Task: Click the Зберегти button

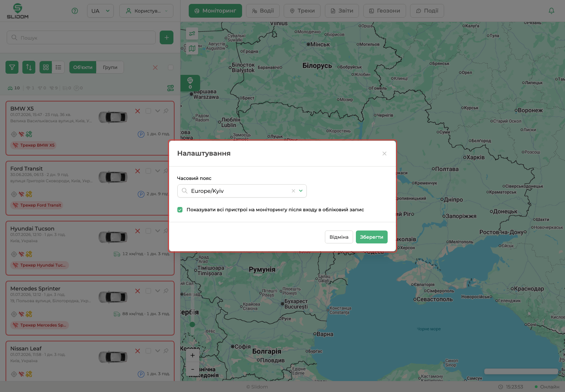Action: [x=372, y=237]
